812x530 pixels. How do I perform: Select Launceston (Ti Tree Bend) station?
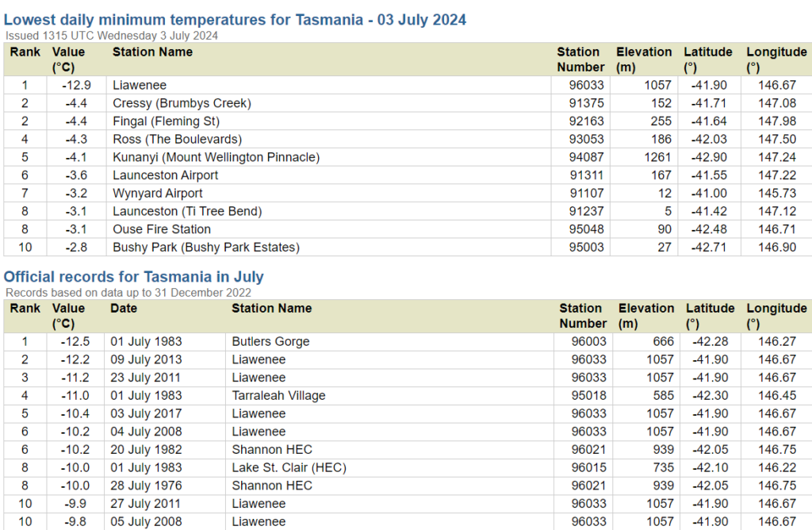pyautogui.click(x=187, y=211)
